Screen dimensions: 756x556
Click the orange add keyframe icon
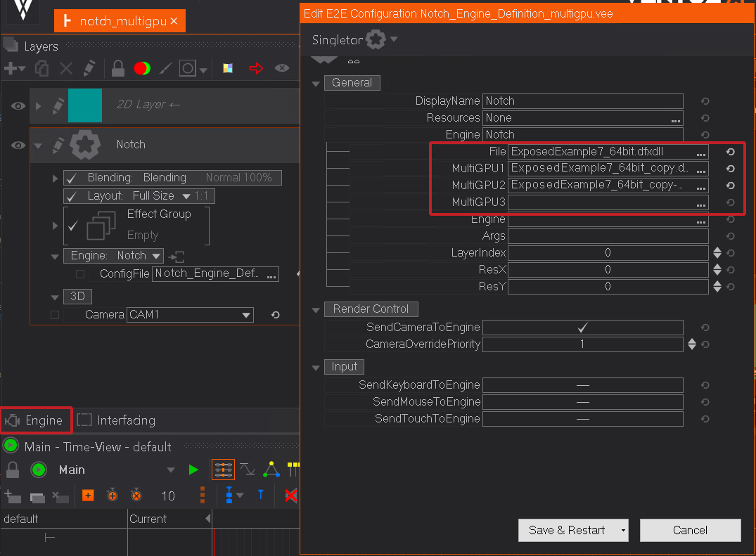pyautogui.click(x=88, y=496)
